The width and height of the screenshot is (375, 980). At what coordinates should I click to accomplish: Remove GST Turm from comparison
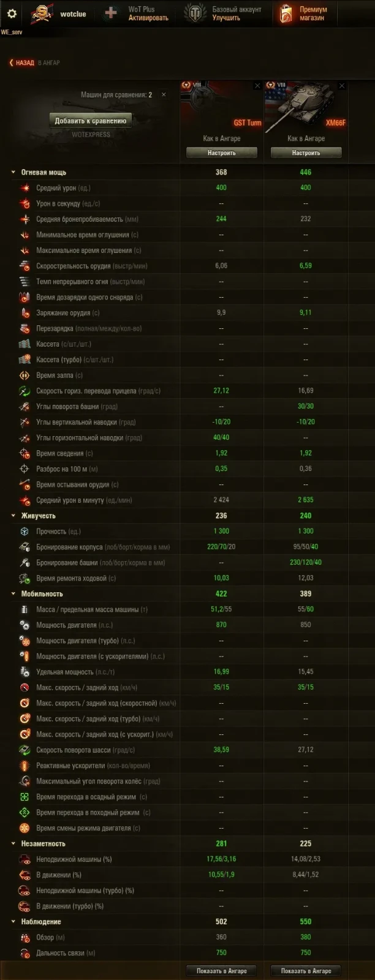(x=257, y=86)
